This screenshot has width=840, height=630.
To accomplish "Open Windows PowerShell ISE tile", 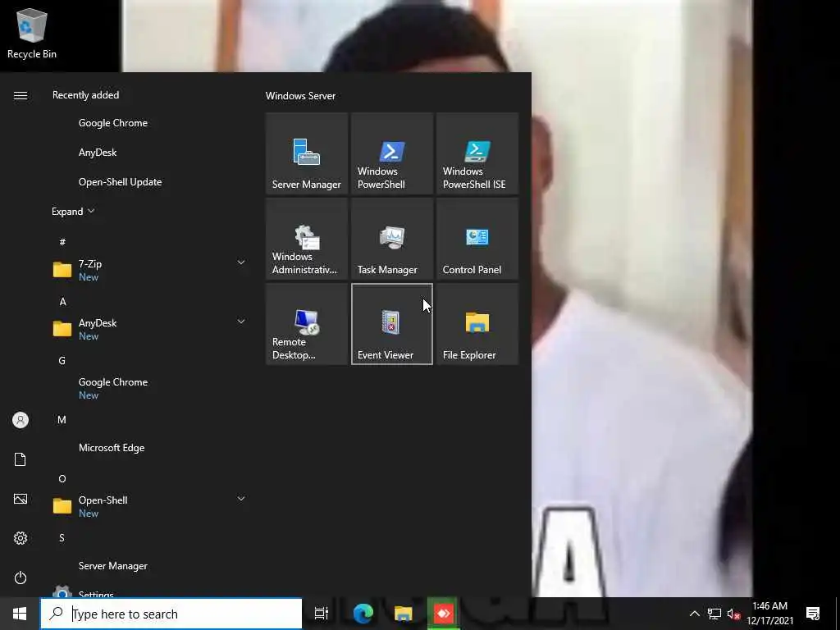I will 477,153.
